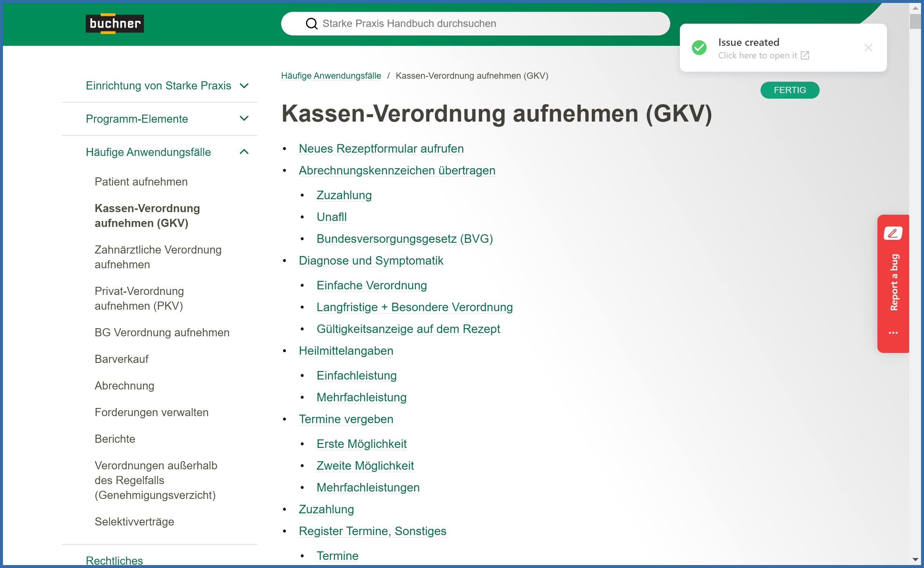Screen dimensions: 924x568
Task: Select Patient aufnehmen in the sidebar
Action: (141, 181)
